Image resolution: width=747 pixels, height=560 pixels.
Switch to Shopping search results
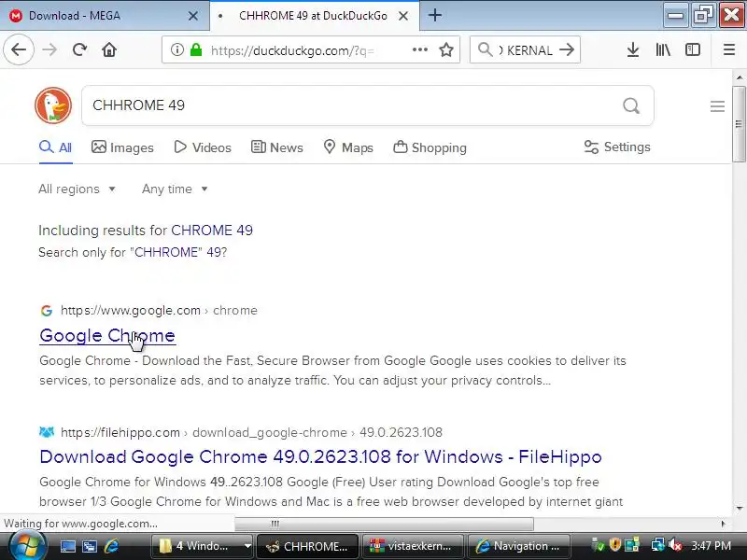point(430,147)
